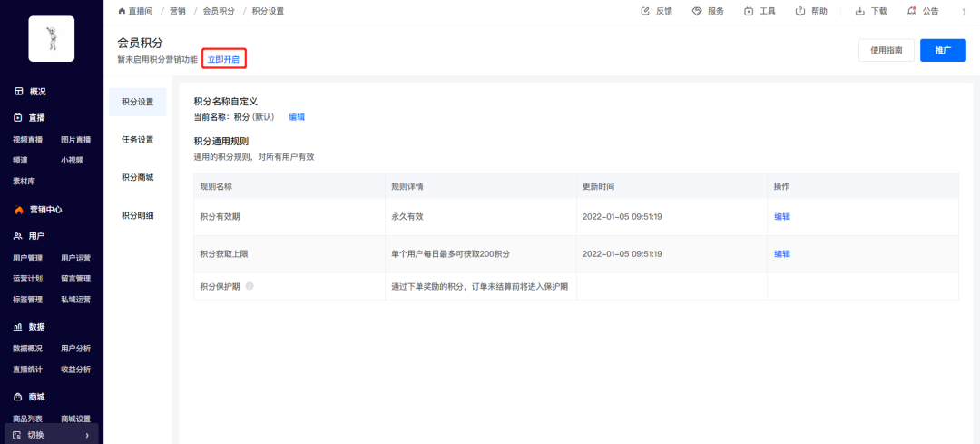Click the 营销中心 flame icon
Screen dimensions: 980x444
pos(18,210)
